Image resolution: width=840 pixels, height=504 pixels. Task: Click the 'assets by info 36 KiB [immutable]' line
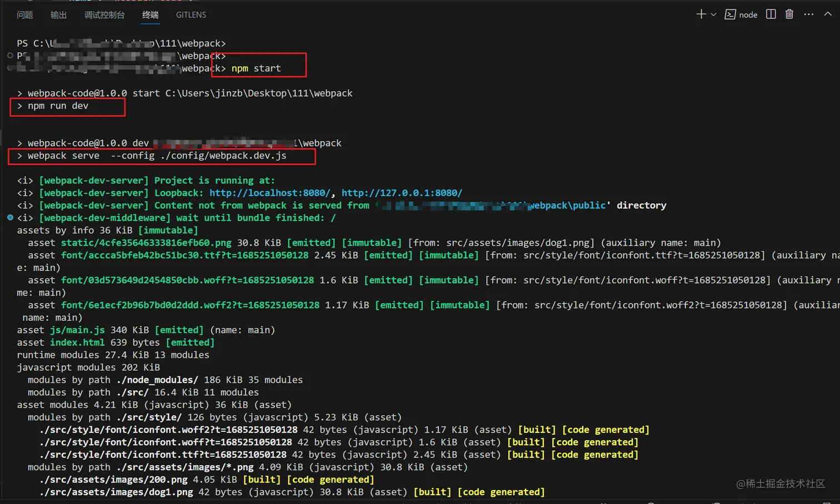click(107, 230)
